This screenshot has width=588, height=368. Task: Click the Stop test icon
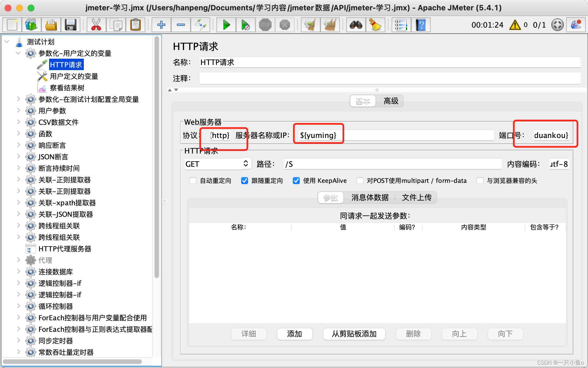(x=265, y=25)
